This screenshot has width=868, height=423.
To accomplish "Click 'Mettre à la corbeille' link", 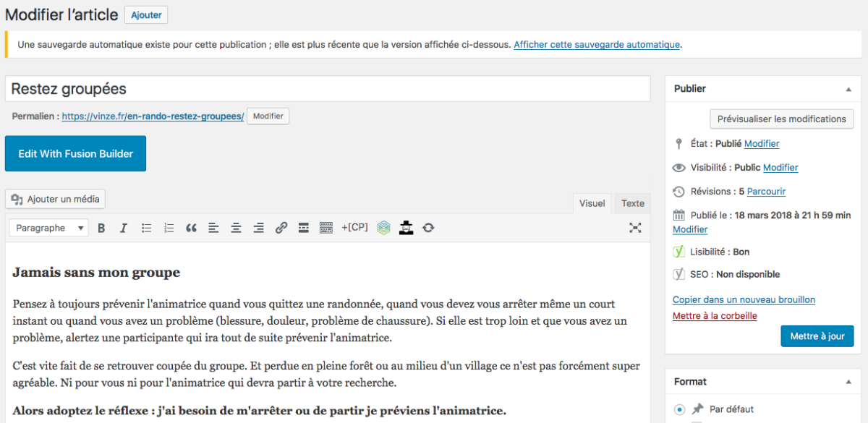I will tap(715, 316).
